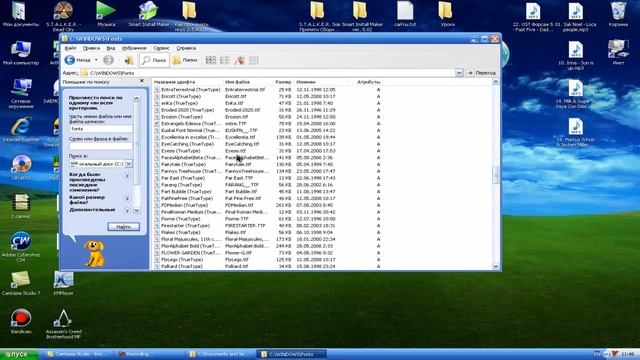Open Bandicam desktop icon
The image size is (640, 360).
tap(21, 322)
